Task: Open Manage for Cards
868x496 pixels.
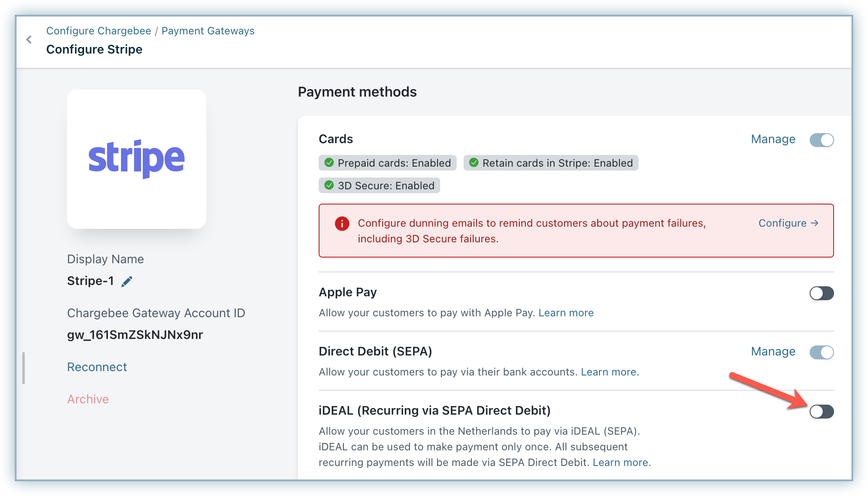Action: [773, 139]
